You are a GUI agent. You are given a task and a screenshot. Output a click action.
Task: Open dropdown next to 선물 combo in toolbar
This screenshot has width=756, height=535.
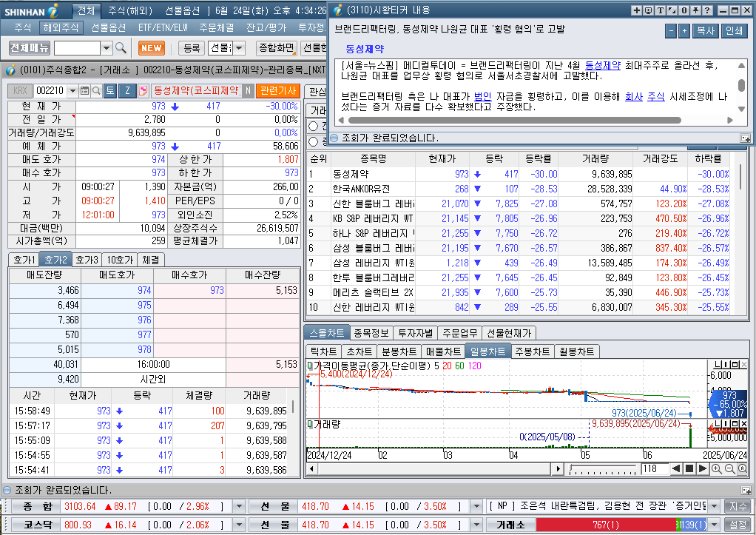pos(239,48)
